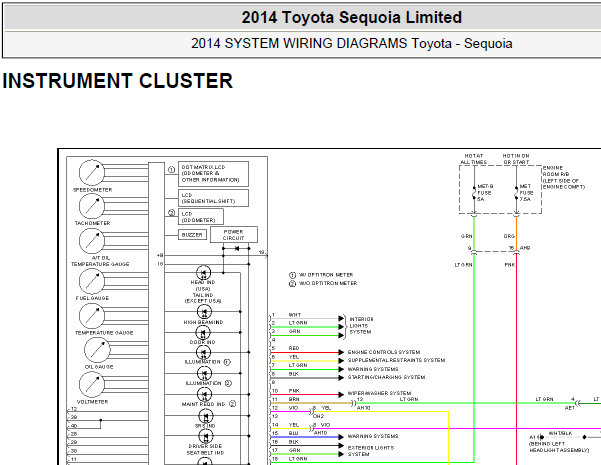Click the 'WHT/BLK' wire label
Viewport: 601px width, 465px height.
(560, 433)
